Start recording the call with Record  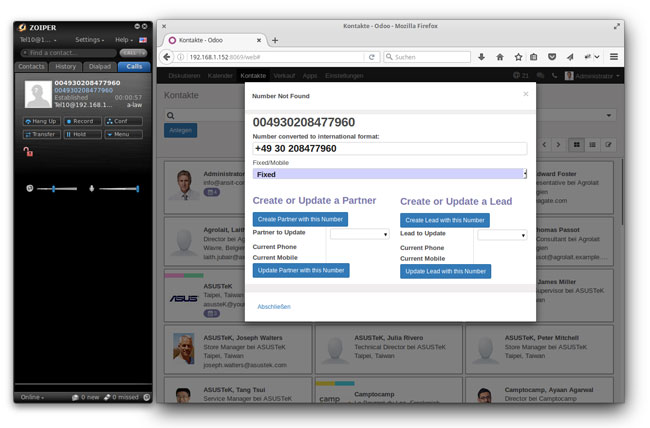point(82,121)
